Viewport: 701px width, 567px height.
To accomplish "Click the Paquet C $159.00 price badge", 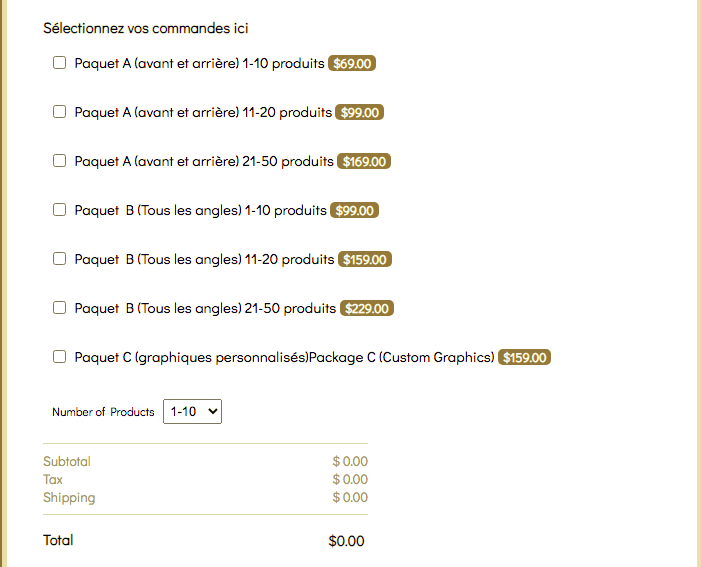I will (525, 358).
